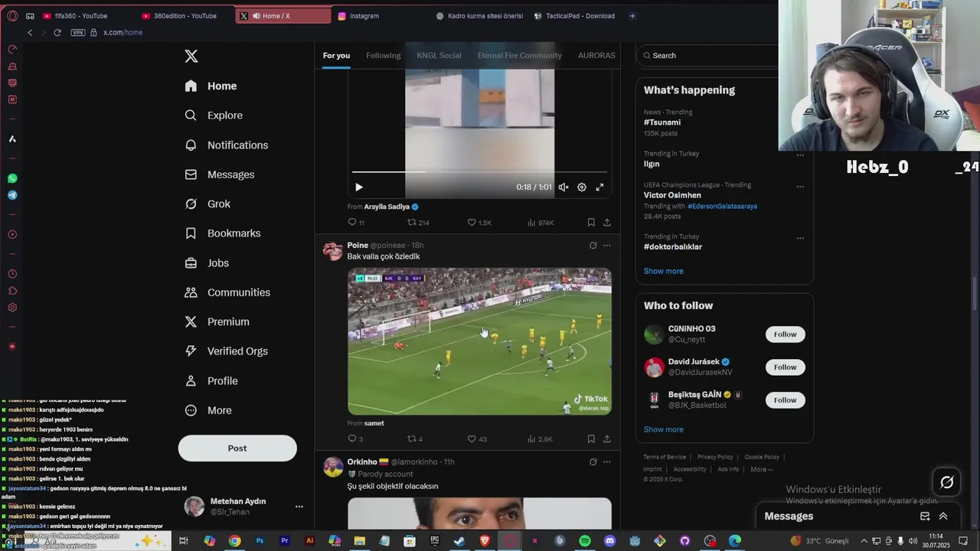Like Poine's post with 43 likes
Screen dimensions: 980x551
[x=477, y=439]
